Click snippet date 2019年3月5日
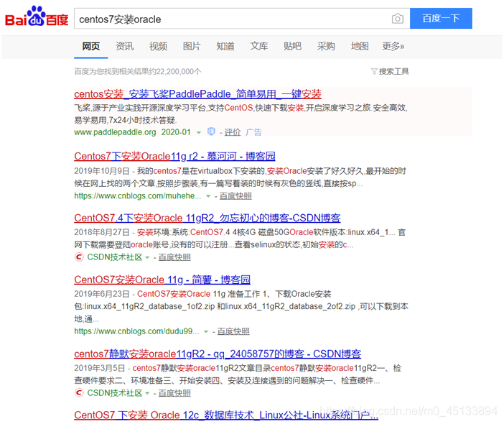The height and width of the screenshot is (424, 504). coord(99,368)
